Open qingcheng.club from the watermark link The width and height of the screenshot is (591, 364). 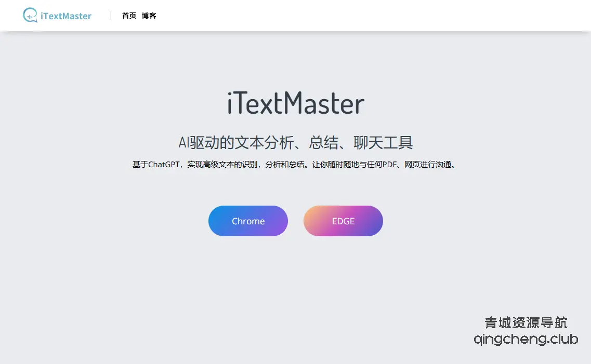coord(526,340)
